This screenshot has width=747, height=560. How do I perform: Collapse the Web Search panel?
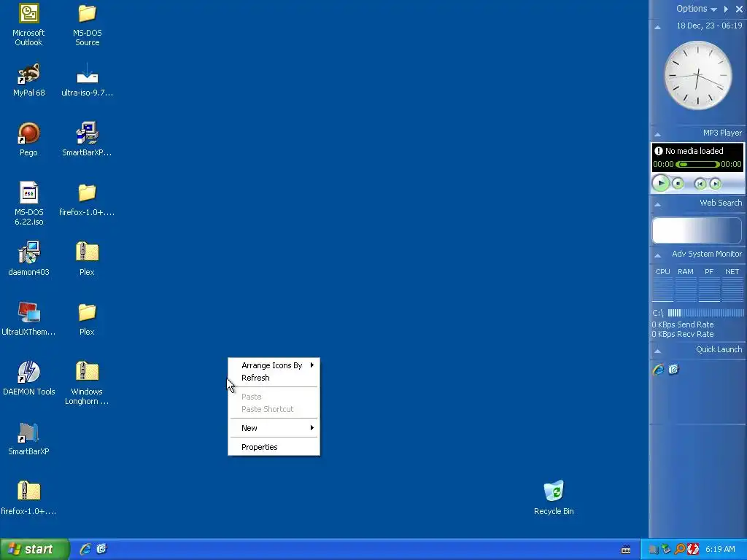(x=657, y=204)
